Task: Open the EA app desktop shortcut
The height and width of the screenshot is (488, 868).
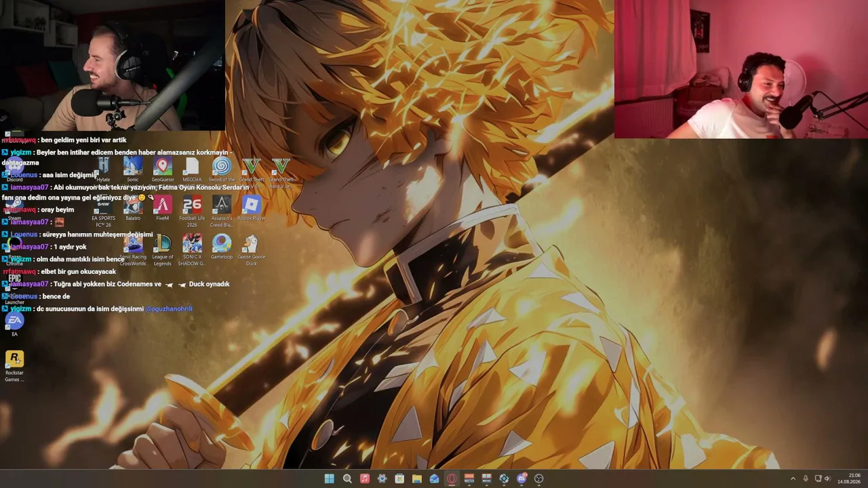Action: pyautogui.click(x=14, y=323)
